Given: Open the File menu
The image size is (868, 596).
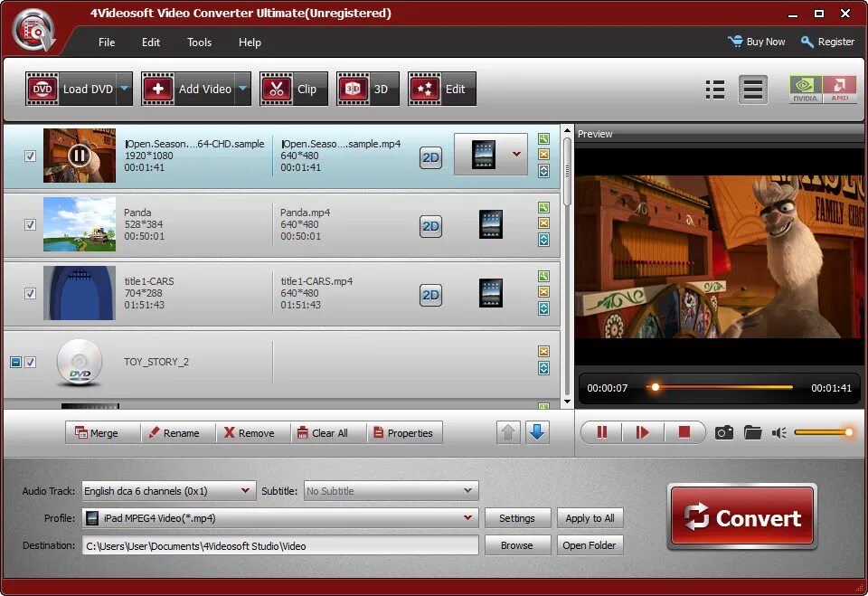Looking at the screenshot, I should [107, 43].
